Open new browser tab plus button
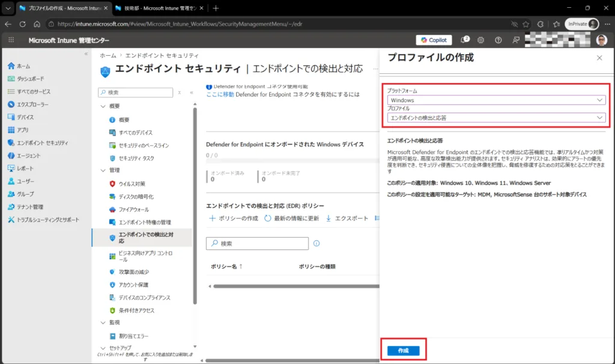Viewport: 615px width, 364px height. (216, 8)
